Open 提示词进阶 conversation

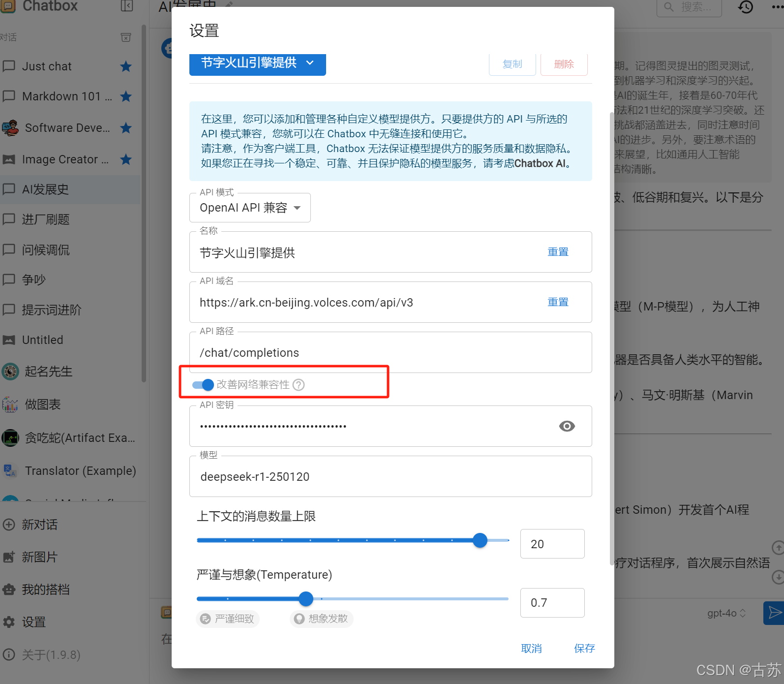click(x=70, y=310)
